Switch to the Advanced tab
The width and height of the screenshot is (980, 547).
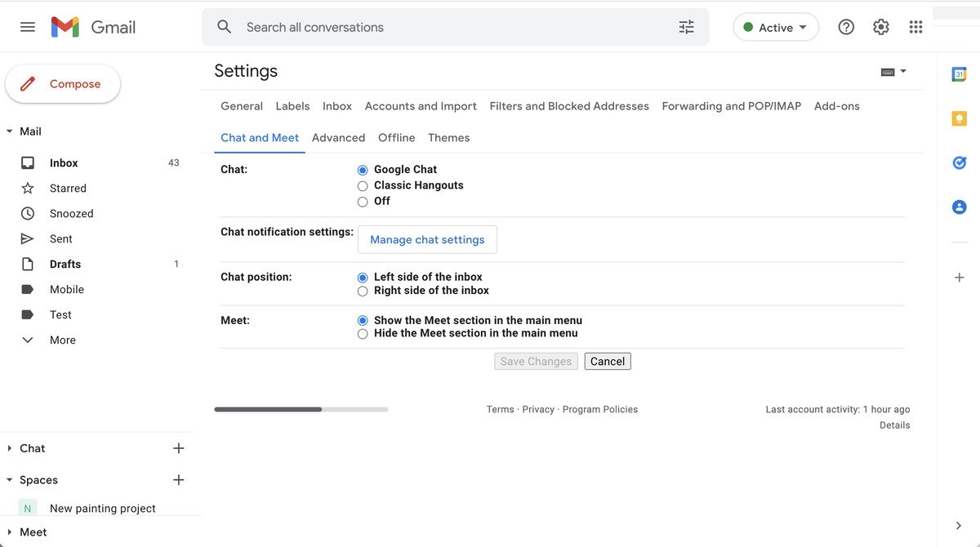(x=338, y=138)
